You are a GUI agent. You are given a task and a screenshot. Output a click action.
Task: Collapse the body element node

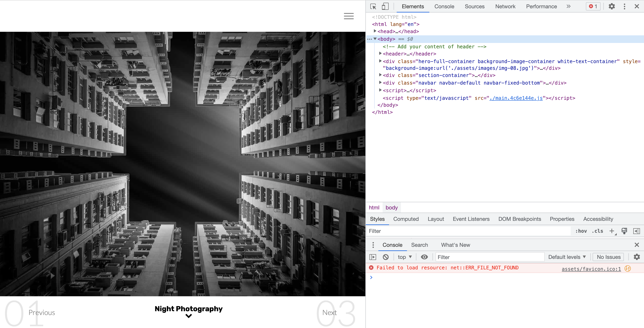click(x=375, y=39)
